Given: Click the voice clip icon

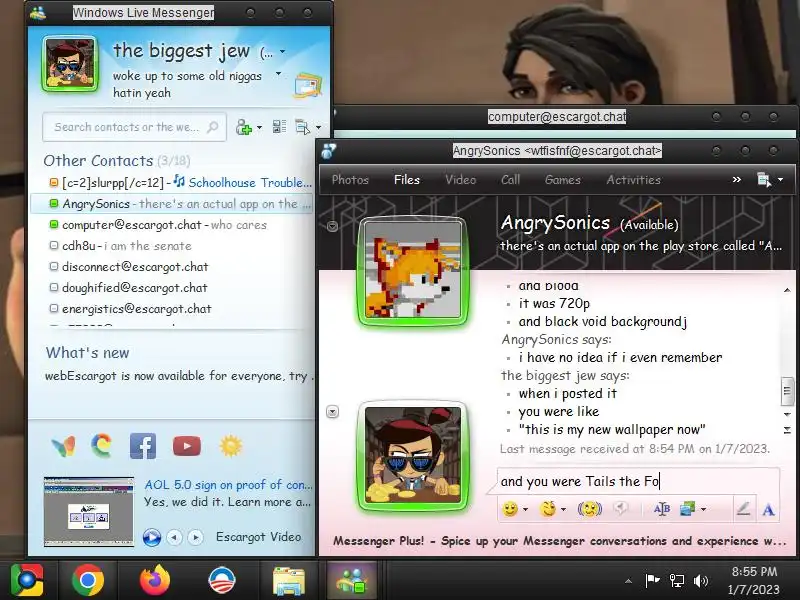Looking at the screenshot, I should (x=620, y=508).
